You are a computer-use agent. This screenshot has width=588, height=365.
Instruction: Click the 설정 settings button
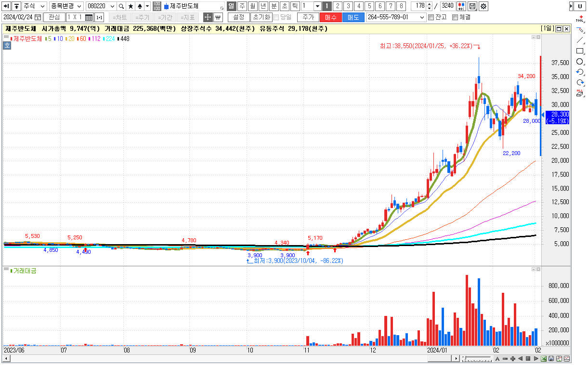pyautogui.click(x=238, y=17)
